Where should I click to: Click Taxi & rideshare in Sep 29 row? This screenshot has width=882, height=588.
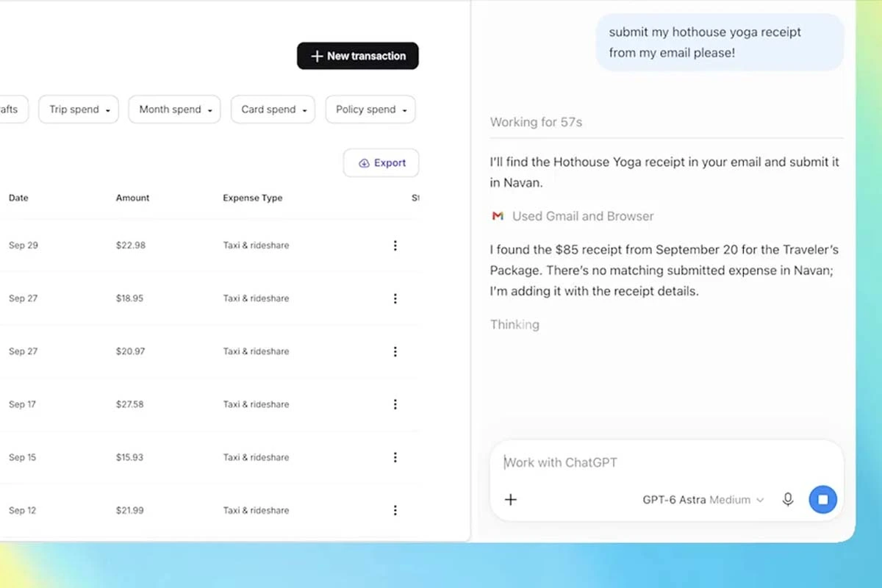(x=256, y=245)
